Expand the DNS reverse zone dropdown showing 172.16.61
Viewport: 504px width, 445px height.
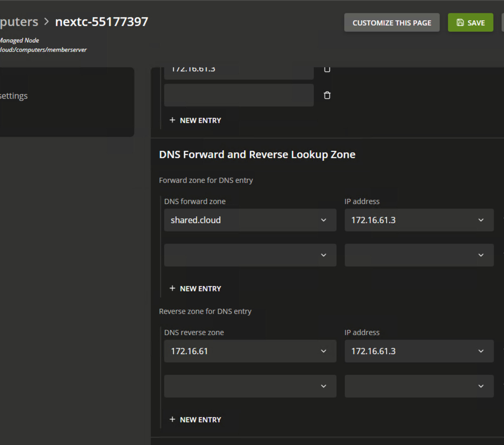pyautogui.click(x=250, y=351)
